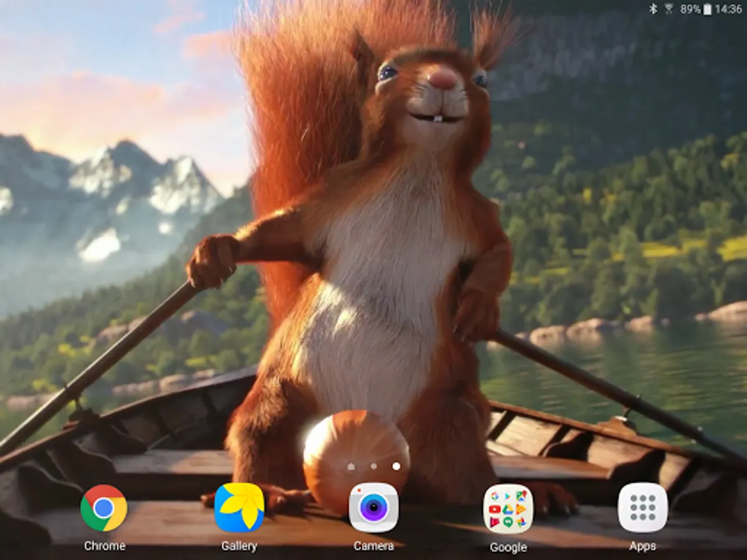Select the last page indicator dot
This screenshot has height=560, width=747.
(397, 466)
